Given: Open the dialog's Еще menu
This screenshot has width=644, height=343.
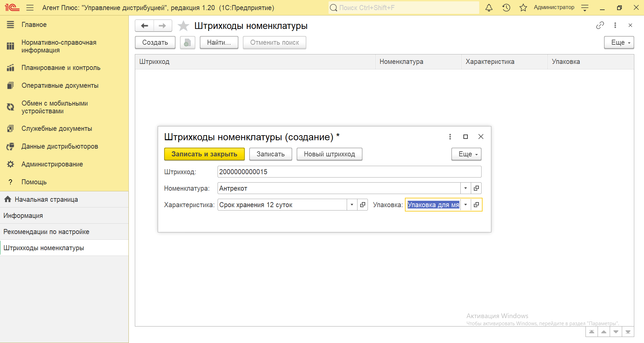Looking at the screenshot, I should (x=466, y=154).
